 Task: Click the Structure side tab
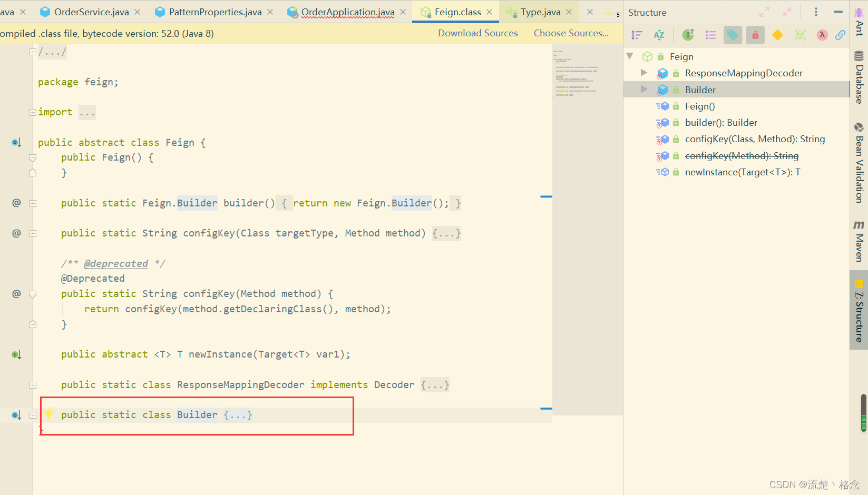859,310
